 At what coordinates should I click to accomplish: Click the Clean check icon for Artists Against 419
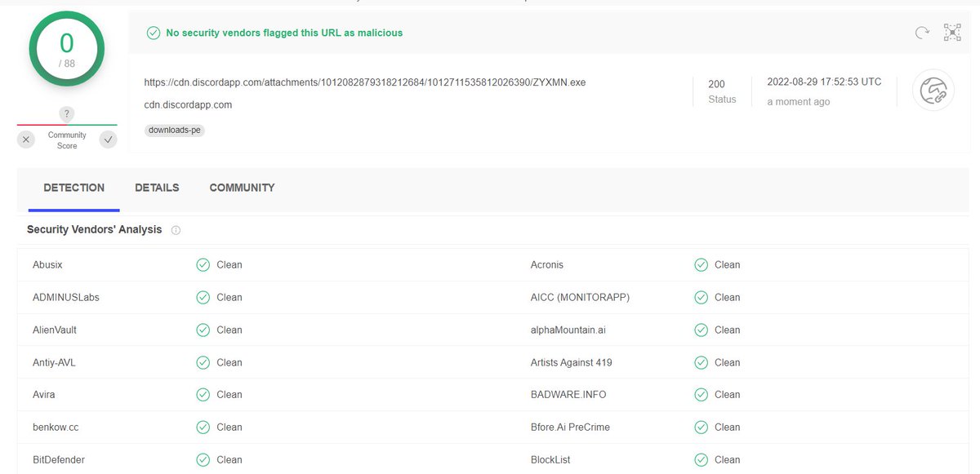[701, 362]
